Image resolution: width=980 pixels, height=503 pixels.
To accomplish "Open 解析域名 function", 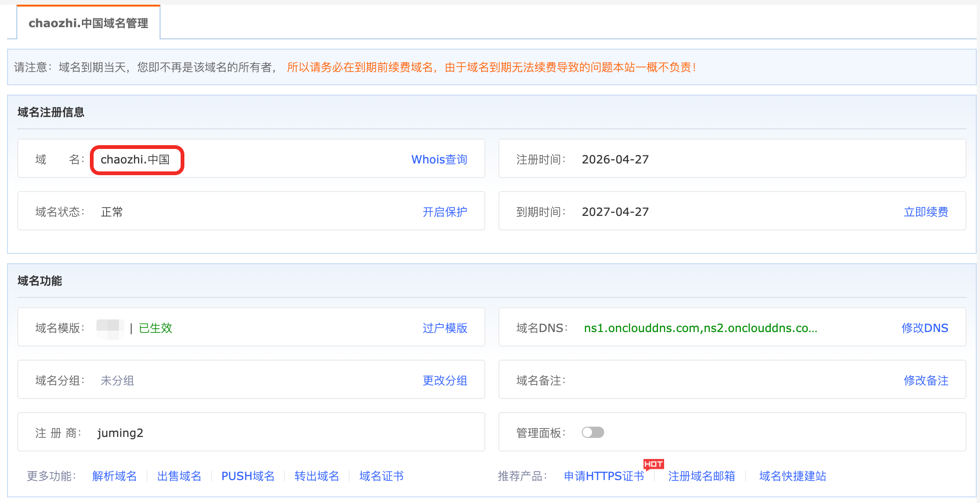I will pyautogui.click(x=115, y=476).
